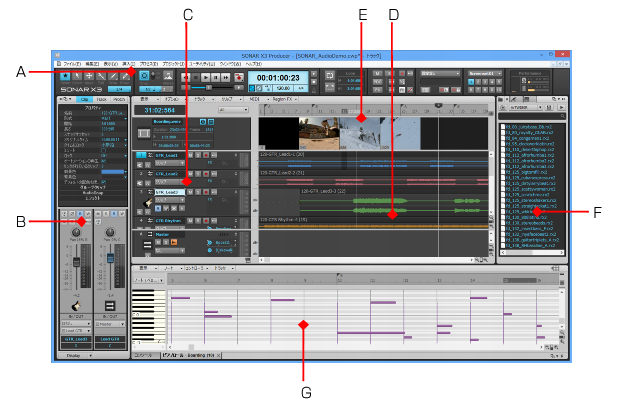The image size is (641, 410).
Task: Click the Snap to Grid icon
Action: point(144,76)
